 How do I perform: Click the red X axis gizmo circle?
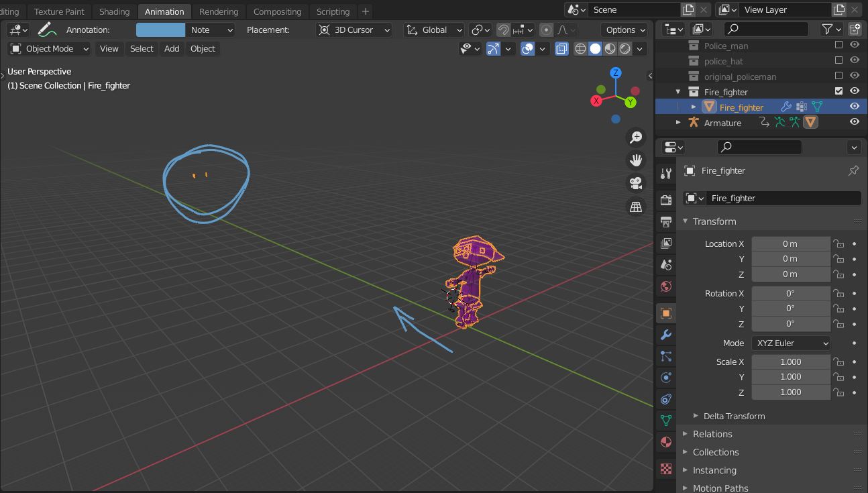tap(596, 101)
